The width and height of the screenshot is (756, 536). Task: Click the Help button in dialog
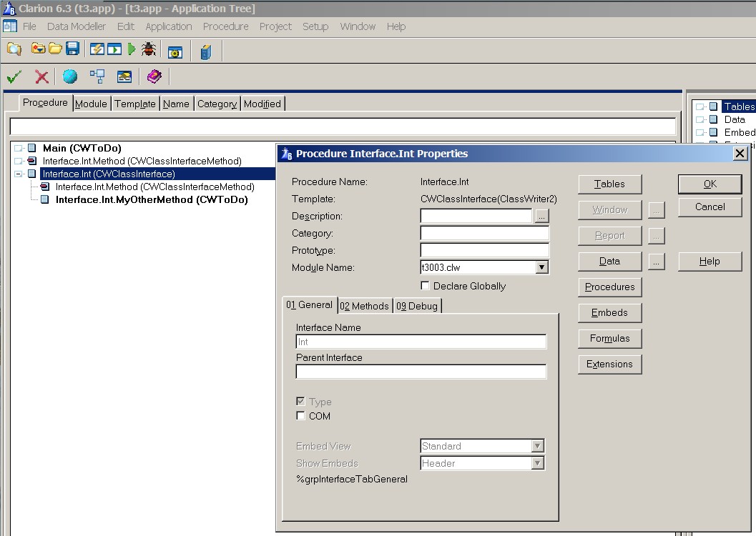pyautogui.click(x=710, y=262)
